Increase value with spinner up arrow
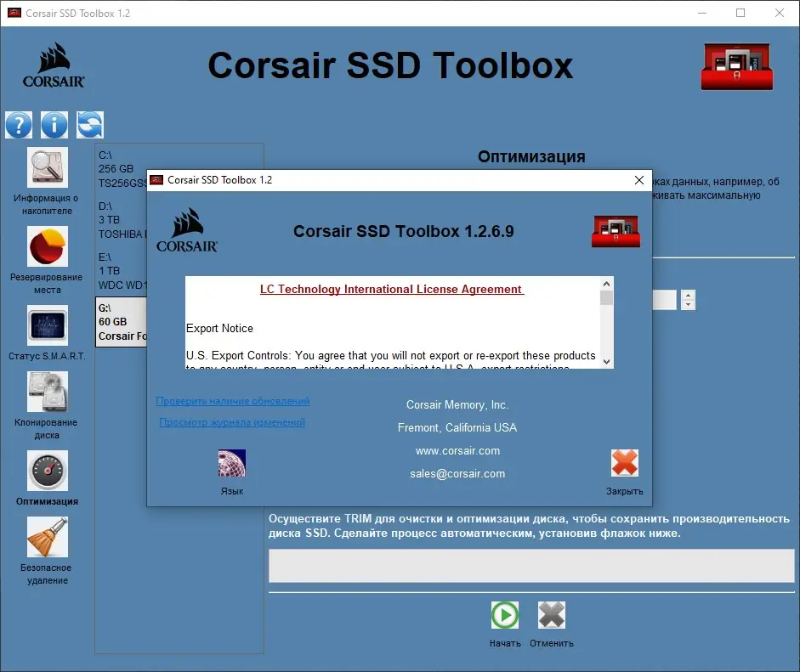This screenshot has width=800, height=672. coord(688,295)
